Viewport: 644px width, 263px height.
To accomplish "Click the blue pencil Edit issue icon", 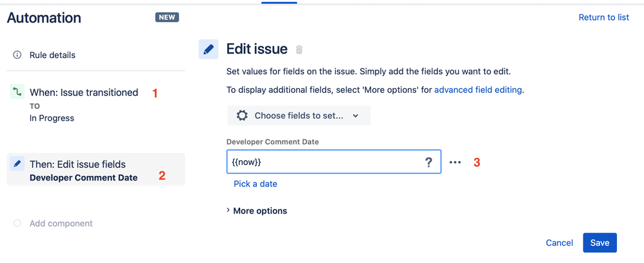I will point(208,49).
